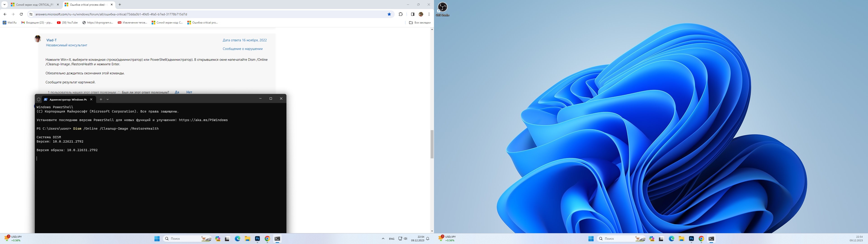The height and width of the screenshot is (244, 868).
Task: Open Task View on left taskbar
Action: tap(227, 239)
